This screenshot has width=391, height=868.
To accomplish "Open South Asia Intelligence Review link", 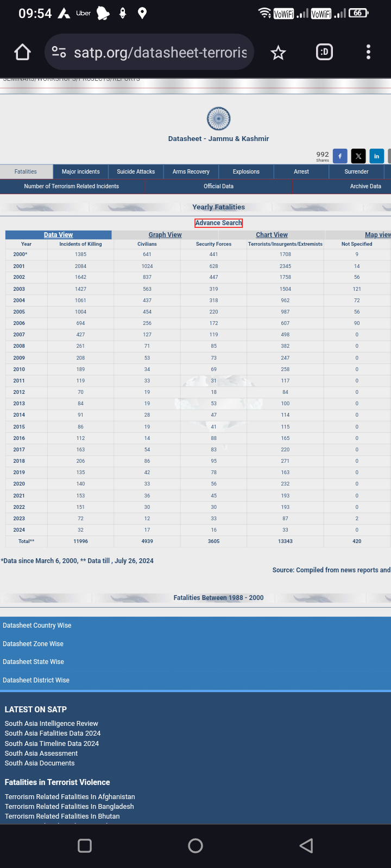I will [52, 724].
